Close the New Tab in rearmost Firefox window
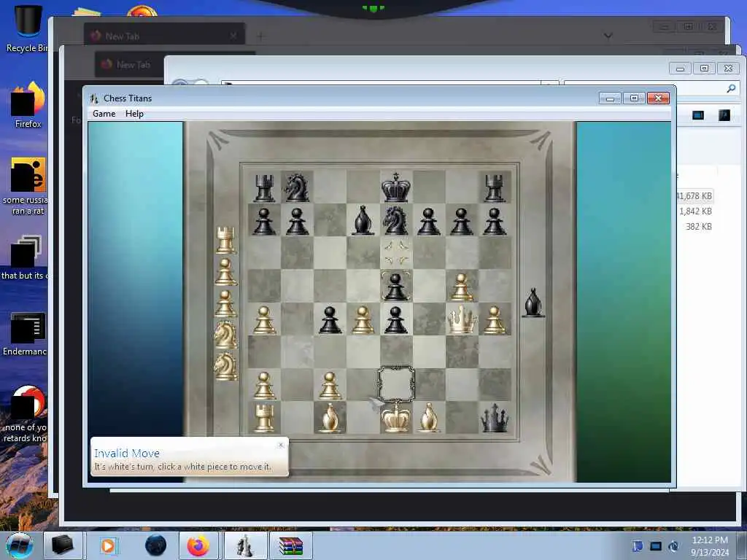This screenshot has width=747, height=560. coord(233,36)
